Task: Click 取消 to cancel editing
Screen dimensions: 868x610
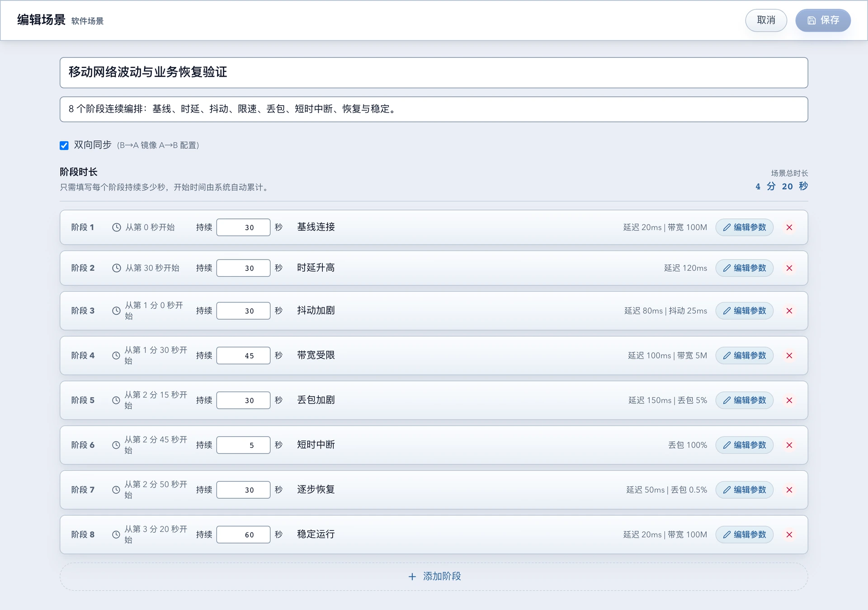Action: [x=766, y=20]
